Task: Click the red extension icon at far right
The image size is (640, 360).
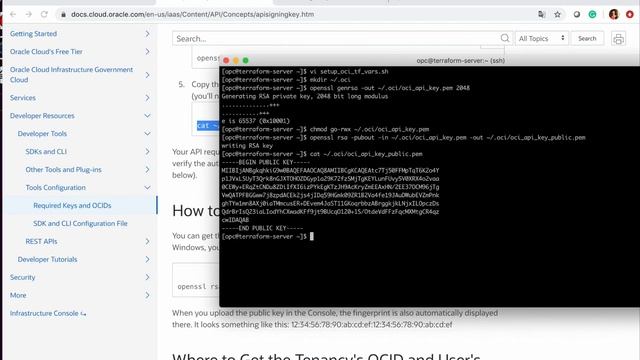Action: (x=630, y=14)
